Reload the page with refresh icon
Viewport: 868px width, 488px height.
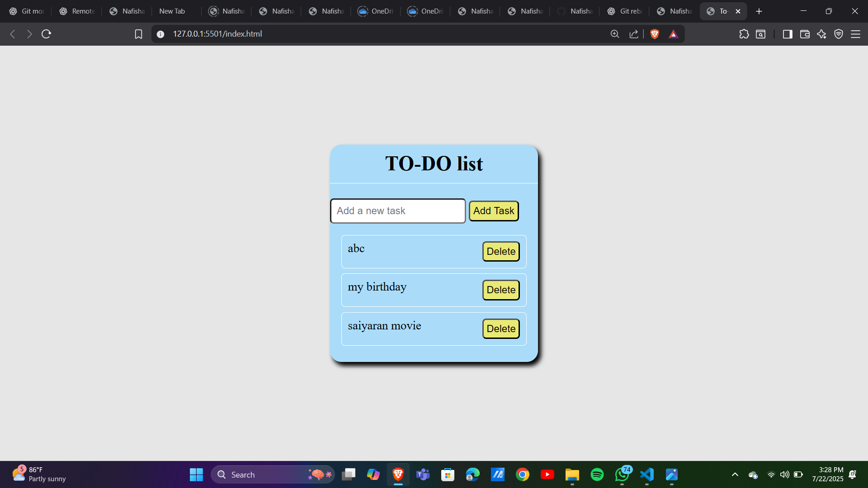click(x=46, y=34)
